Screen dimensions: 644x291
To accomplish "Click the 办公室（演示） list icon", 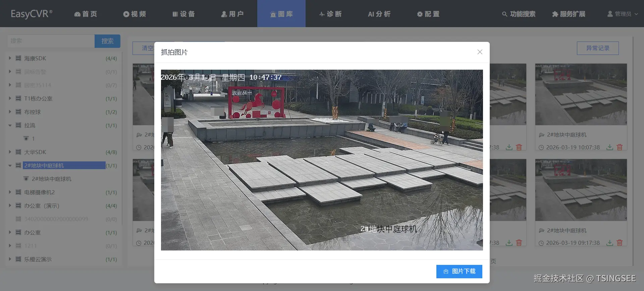I will click(x=18, y=206).
